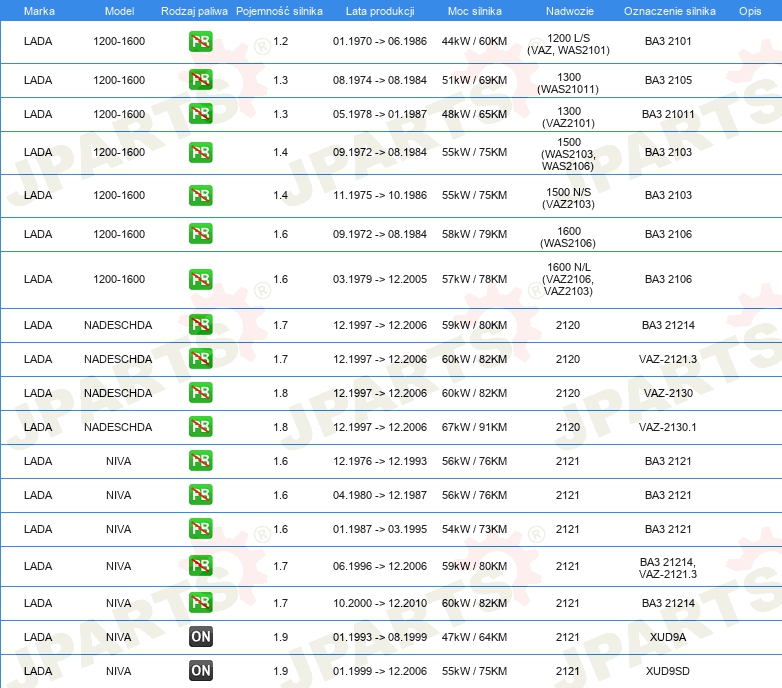Click petrol icon for Niva 54kW / 73KM row
782x688 pixels.
pos(201,529)
